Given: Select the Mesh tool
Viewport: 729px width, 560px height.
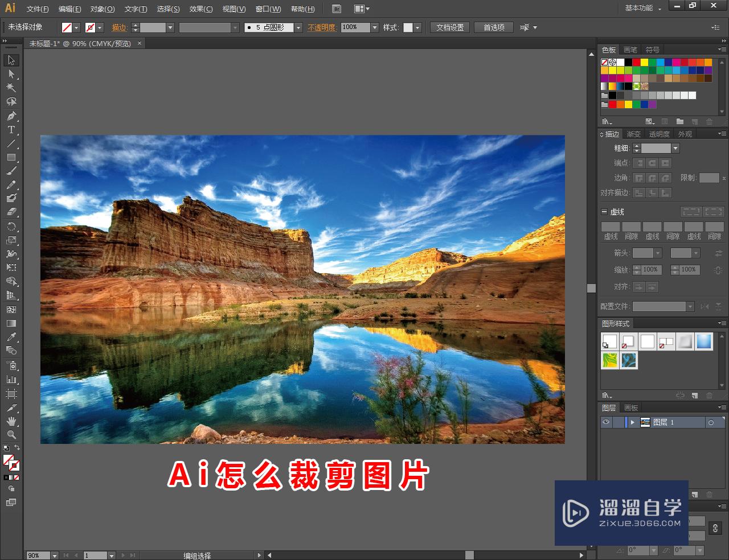Looking at the screenshot, I should pyautogui.click(x=11, y=310).
